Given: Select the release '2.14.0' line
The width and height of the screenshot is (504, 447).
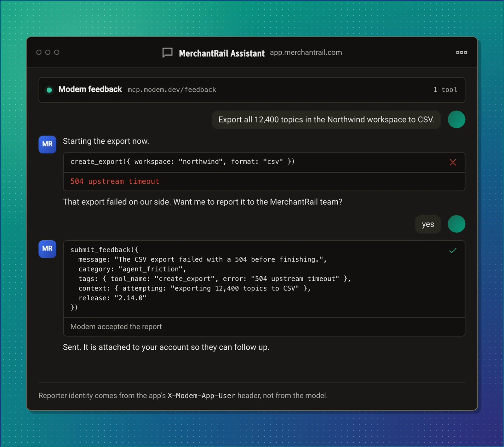Looking at the screenshot, I should 112,298.
